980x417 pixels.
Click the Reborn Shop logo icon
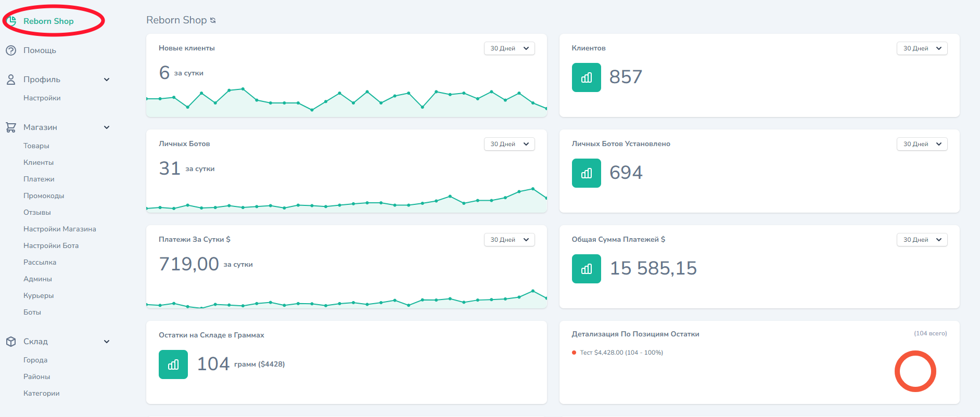click(12, 21)
